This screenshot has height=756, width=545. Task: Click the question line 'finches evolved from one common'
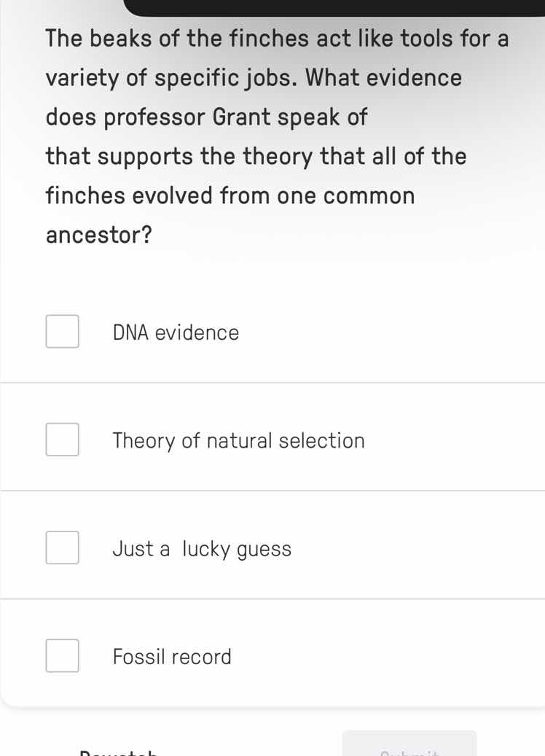click(230, 195)
